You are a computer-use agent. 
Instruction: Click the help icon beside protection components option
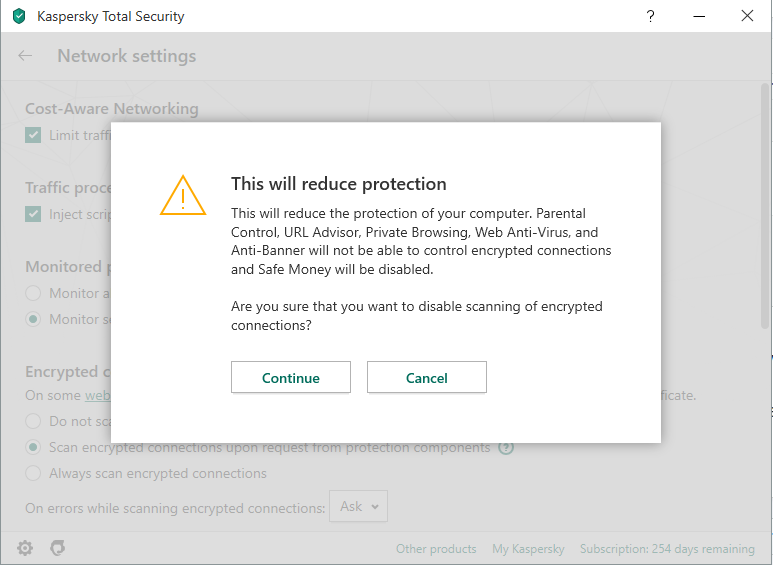tap(506, 448)
